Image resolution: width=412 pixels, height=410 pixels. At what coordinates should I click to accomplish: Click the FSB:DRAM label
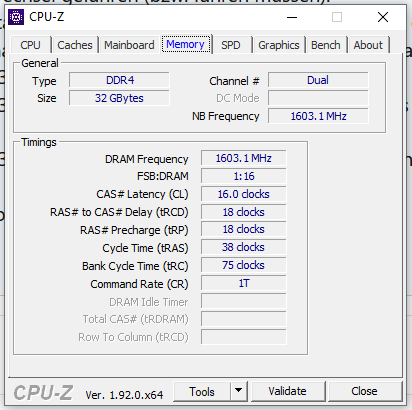163,176
